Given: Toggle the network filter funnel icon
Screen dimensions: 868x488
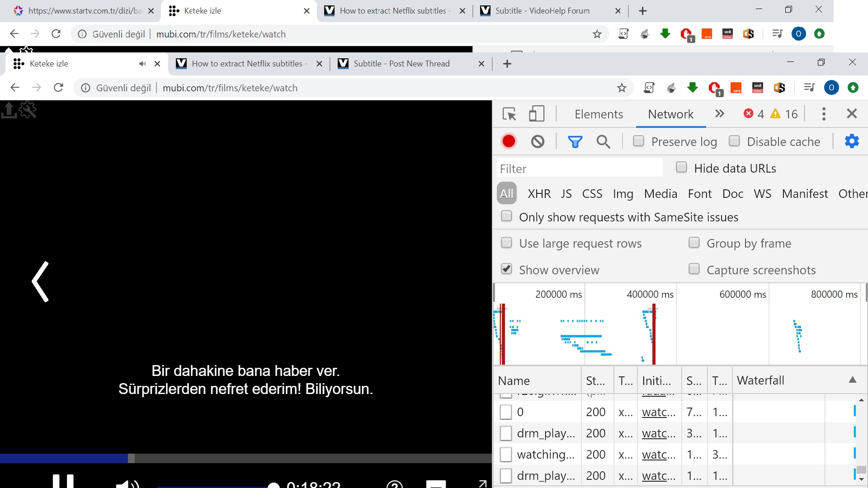Looking at the screenshot, I should (x=575, y=142).
